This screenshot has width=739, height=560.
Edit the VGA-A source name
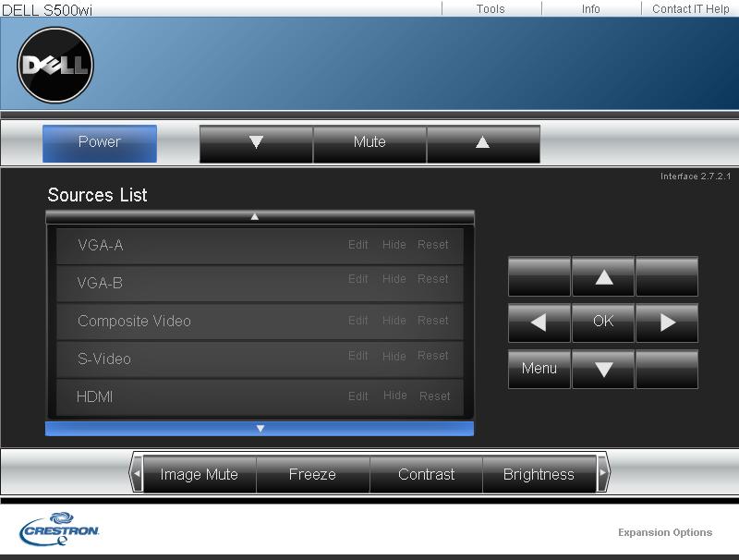358,245
